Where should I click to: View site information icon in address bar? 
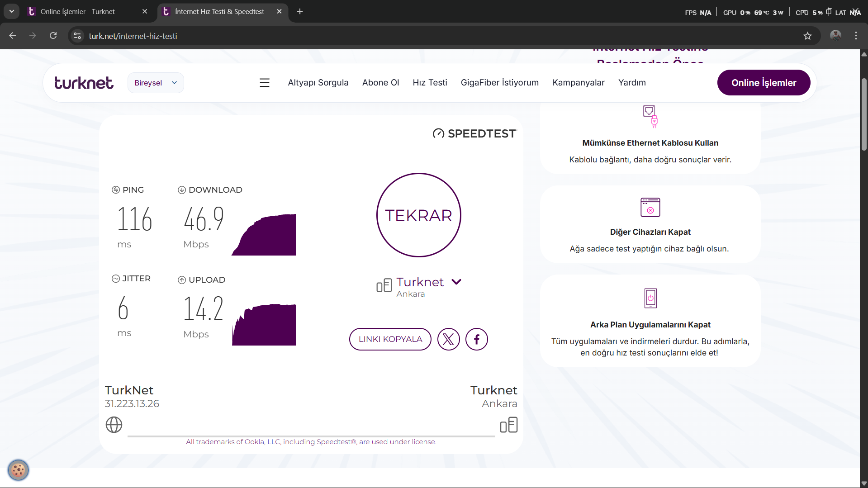(77, 36)
